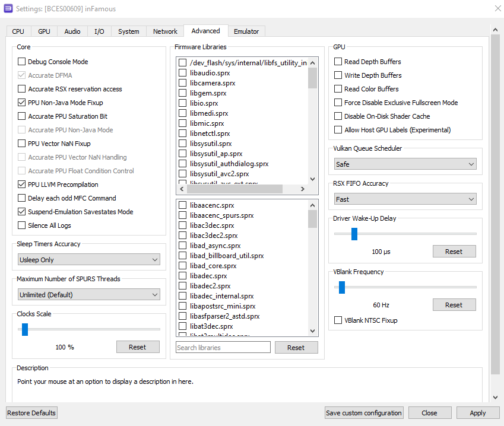The height and width of the screenshot is (426, 504).
Task: Go to the Audio tab
Action: tap(72, 31)
